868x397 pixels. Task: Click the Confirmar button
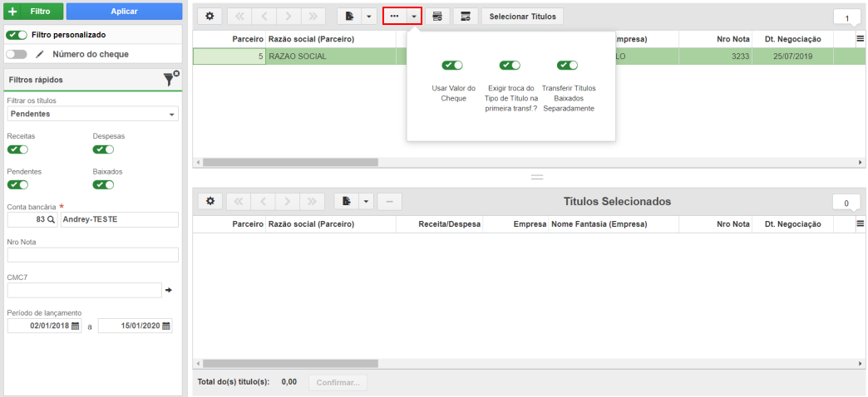click(x=338, y=382)
